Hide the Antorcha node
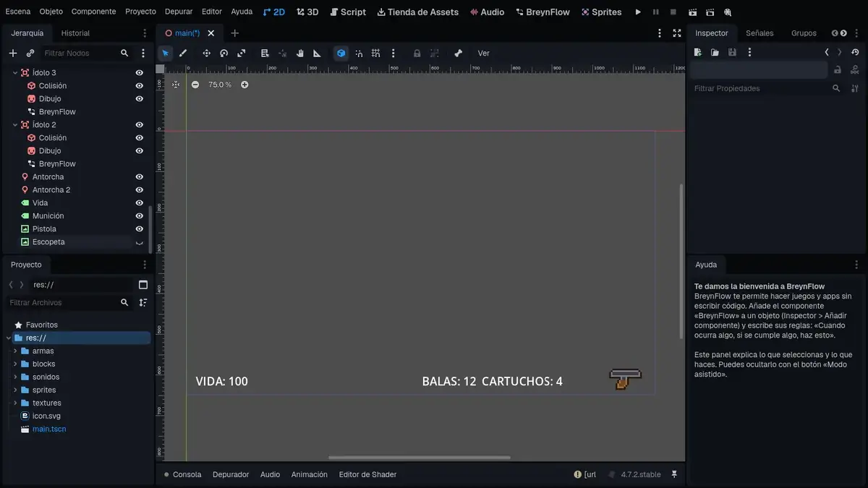 (140, 176)
